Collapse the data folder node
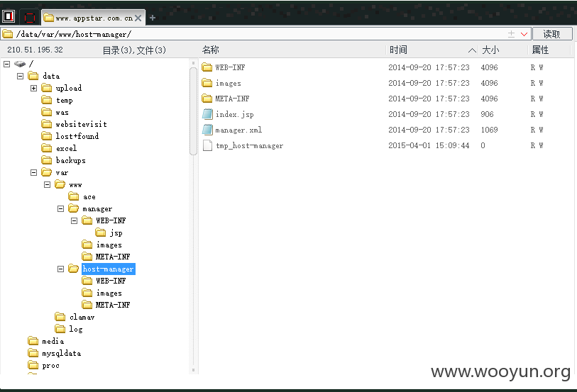Screen dimensions: 577x392 (x=21, y=76)
